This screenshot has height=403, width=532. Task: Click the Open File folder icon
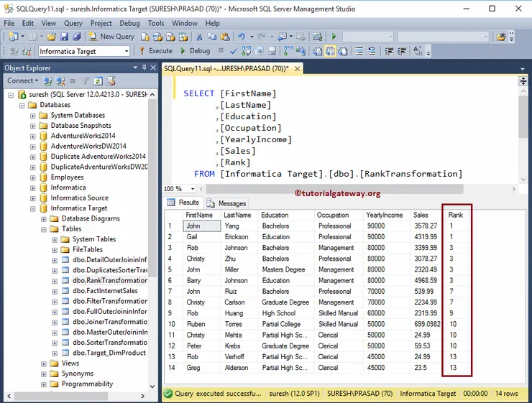click(x=51, y=37)
